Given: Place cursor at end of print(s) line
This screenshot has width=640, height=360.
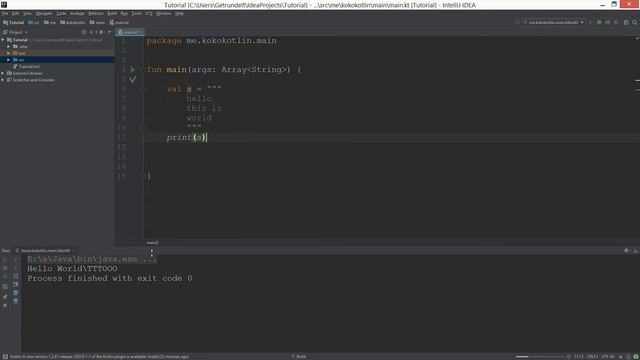Looking at the screenshot, I should [208, 138].
